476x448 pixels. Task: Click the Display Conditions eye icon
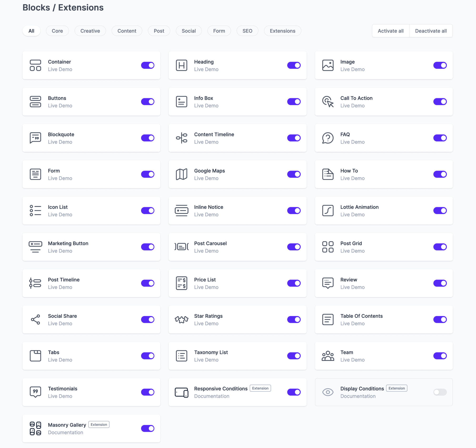point(328,392)
